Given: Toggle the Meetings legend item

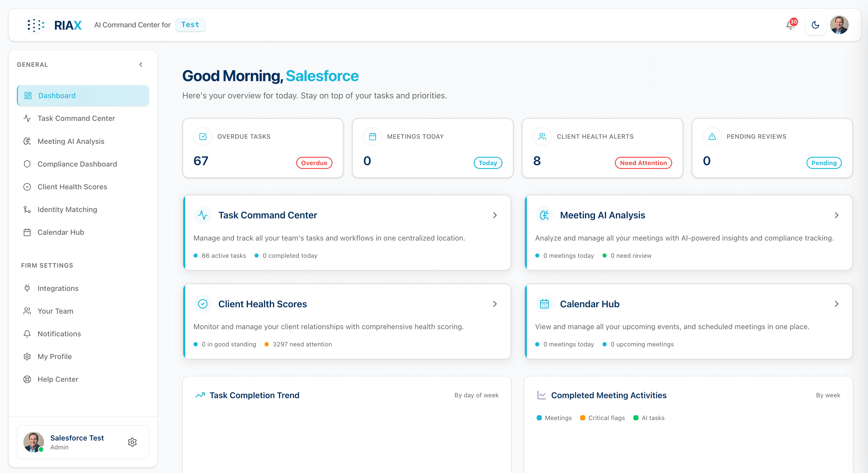Looking at the screenshot, I should [x=554, y=418].
